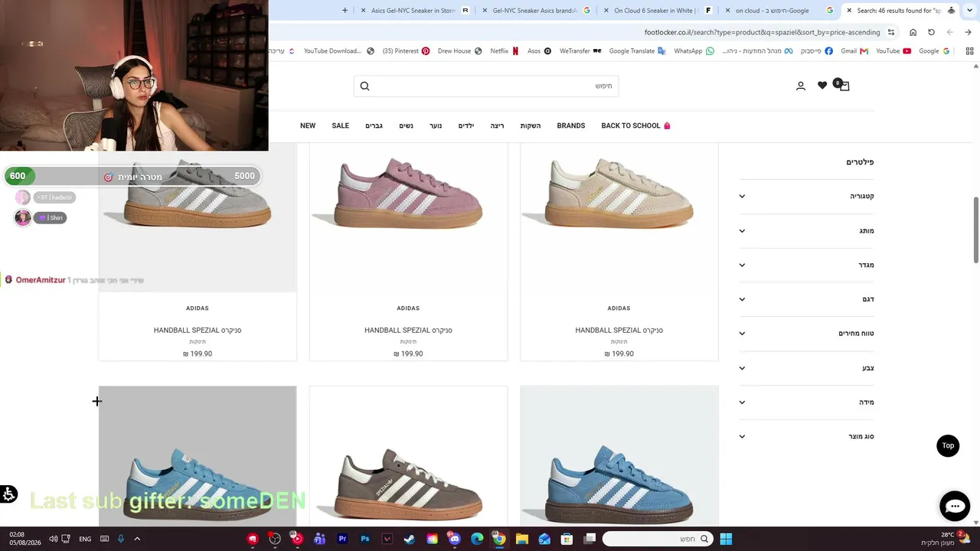
Task: Expand the סוג מוצר product type filter
Action: [806, 436]
